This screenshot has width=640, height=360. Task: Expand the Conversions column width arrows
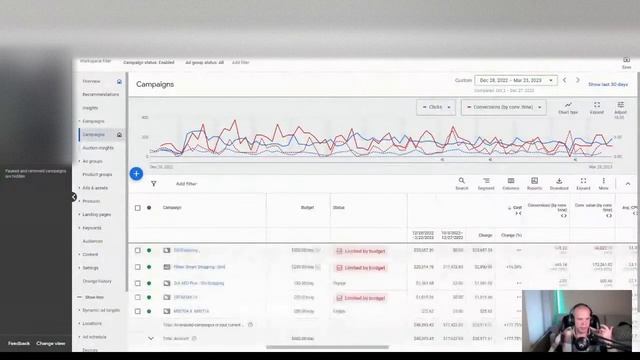pos(564,216)
